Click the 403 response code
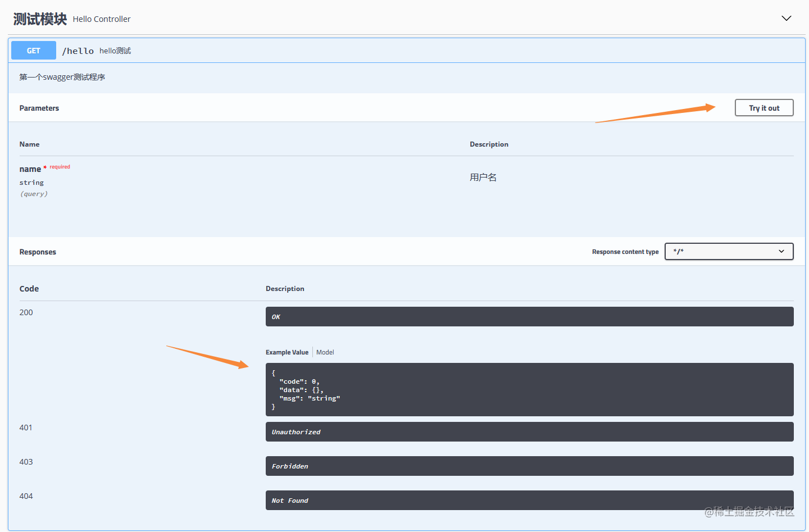Screen dimensions: 809x532 click(x=26, y=462)
